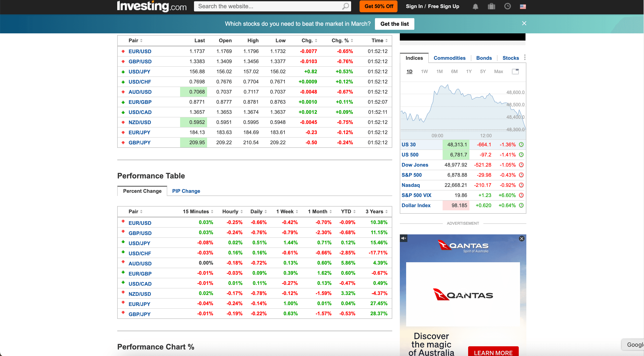Open the portfolio briefcase icon
The height and width of the screenshot is (356, 644).
pos(491,6)
